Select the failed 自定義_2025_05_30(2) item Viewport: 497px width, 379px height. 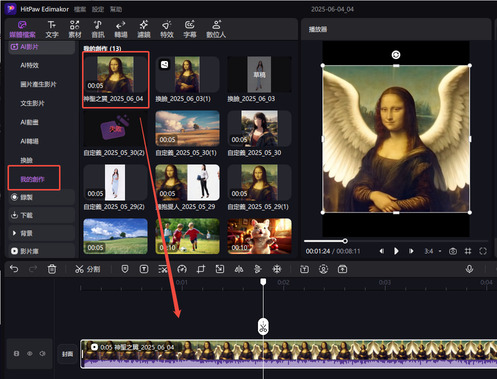[x=115, y=129]
